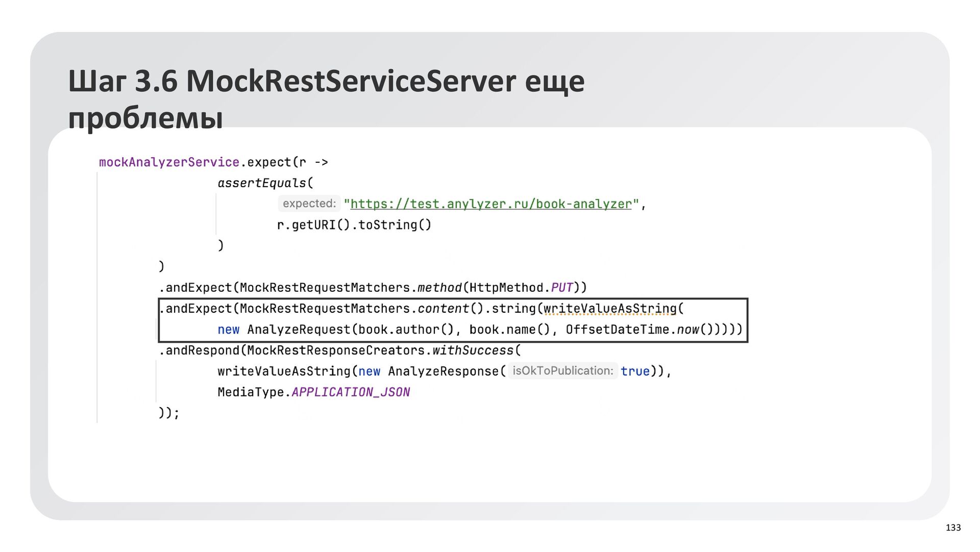Click the isOkToPublication parameter hint
Image resolution: width=980 pixels, height=552 pixels.
click(x=562, y=371)
